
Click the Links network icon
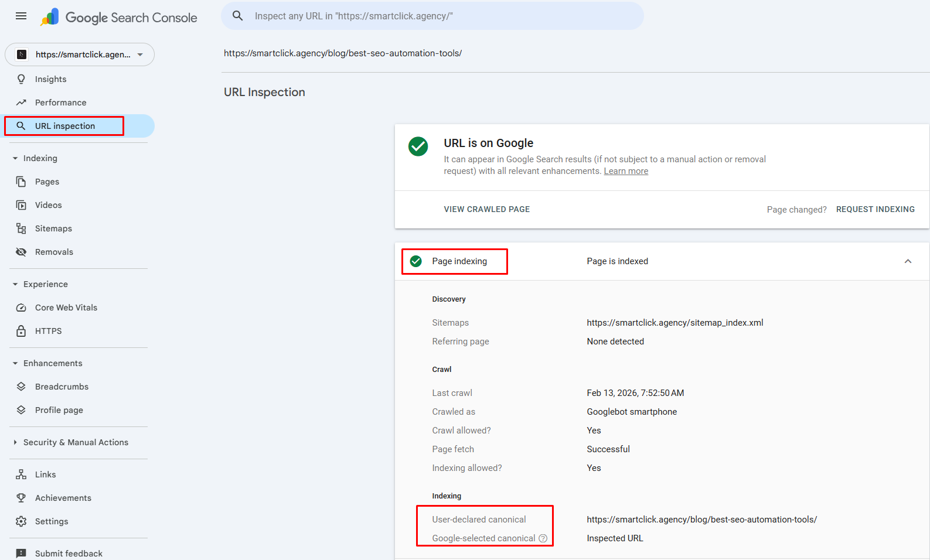point(21,474)
